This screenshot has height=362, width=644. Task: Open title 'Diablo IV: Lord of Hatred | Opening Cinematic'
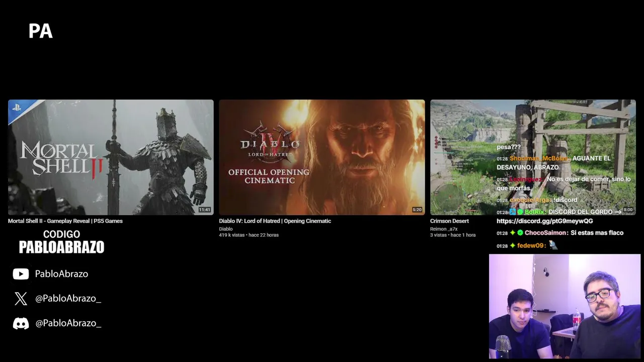pyautogui.click(x=275, y=221)
